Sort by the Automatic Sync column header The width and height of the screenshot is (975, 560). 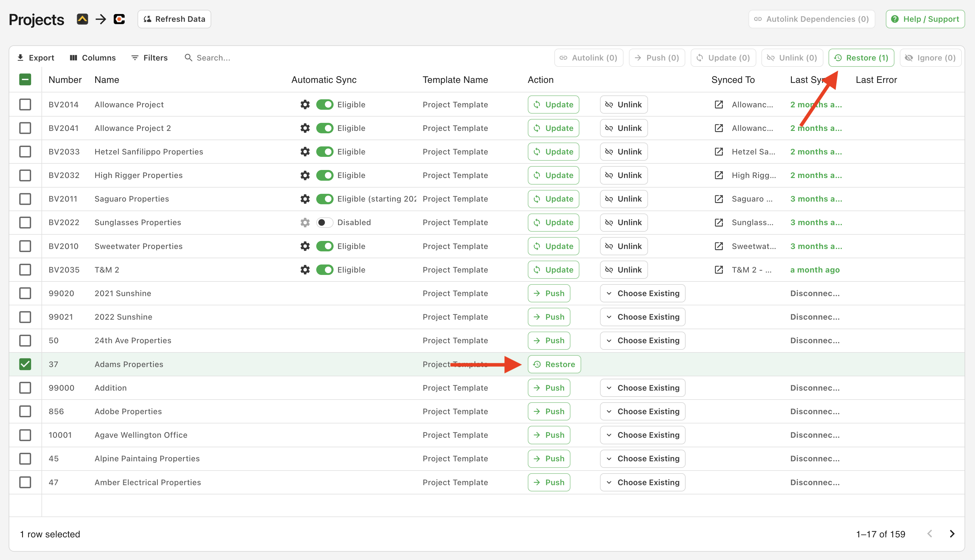coord(324,80)
